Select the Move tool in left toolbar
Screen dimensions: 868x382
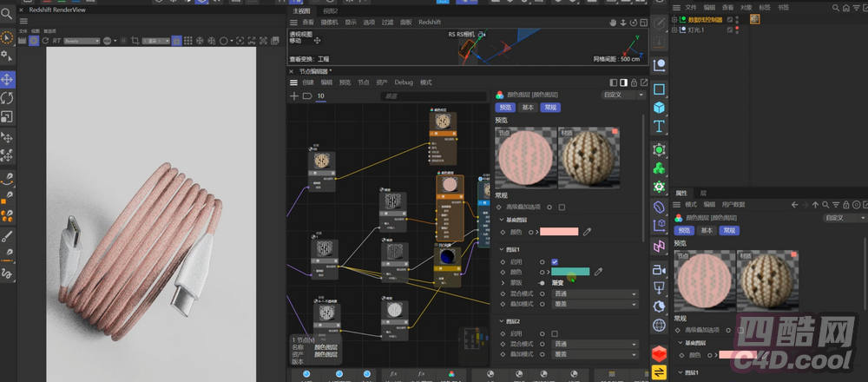tap(7, 79)
